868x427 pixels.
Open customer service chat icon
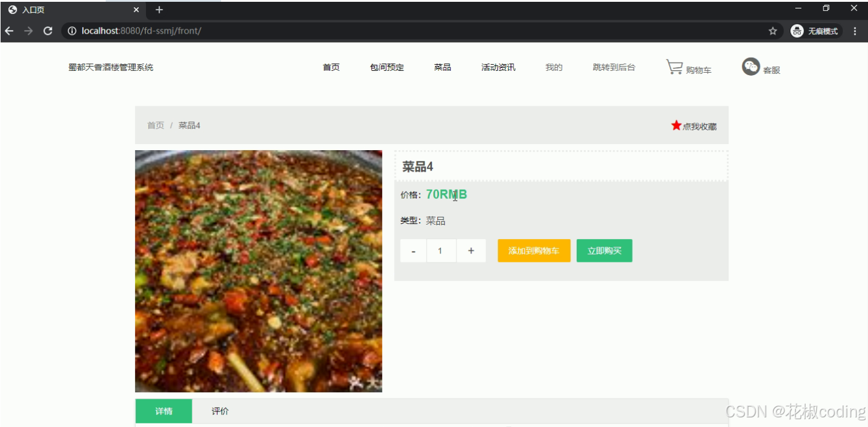[751, 67]
